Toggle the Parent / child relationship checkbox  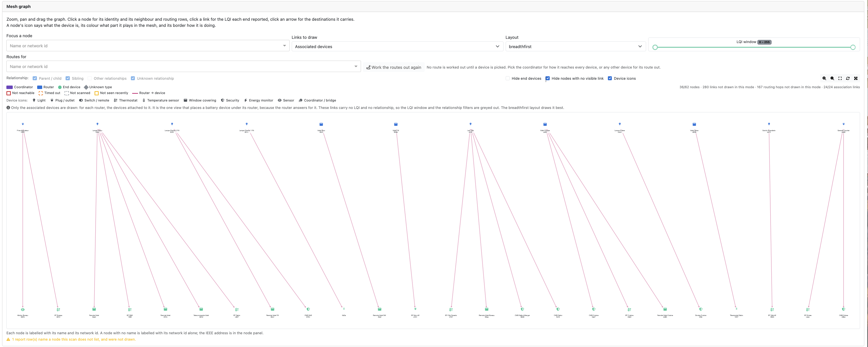click(x=35, y=78)
